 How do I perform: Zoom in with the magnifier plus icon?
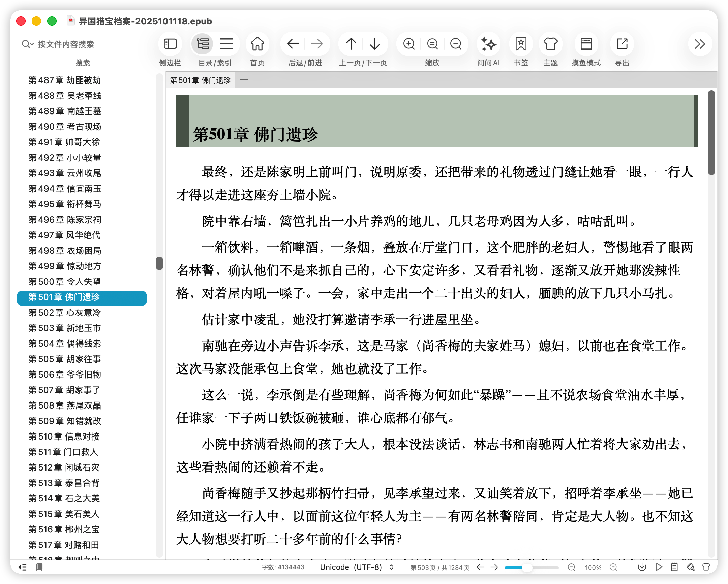click(409, 44)
